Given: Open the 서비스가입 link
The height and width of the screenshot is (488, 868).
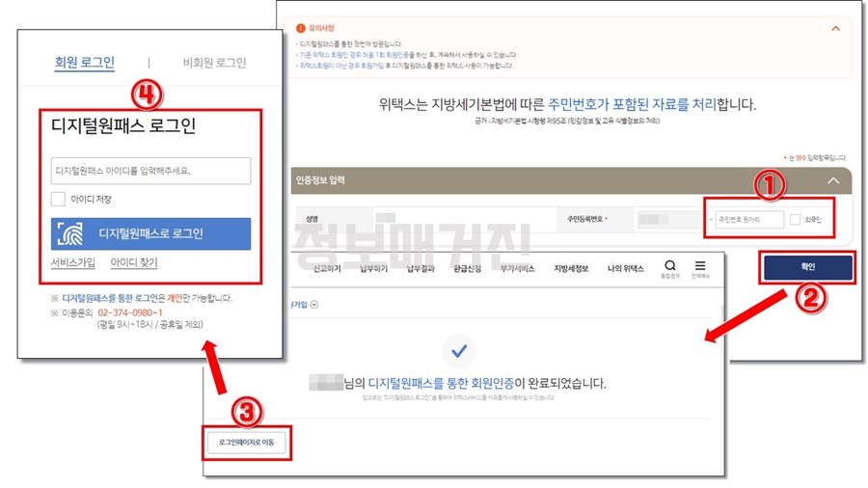Looking at the screenshot, I should 73,262.
